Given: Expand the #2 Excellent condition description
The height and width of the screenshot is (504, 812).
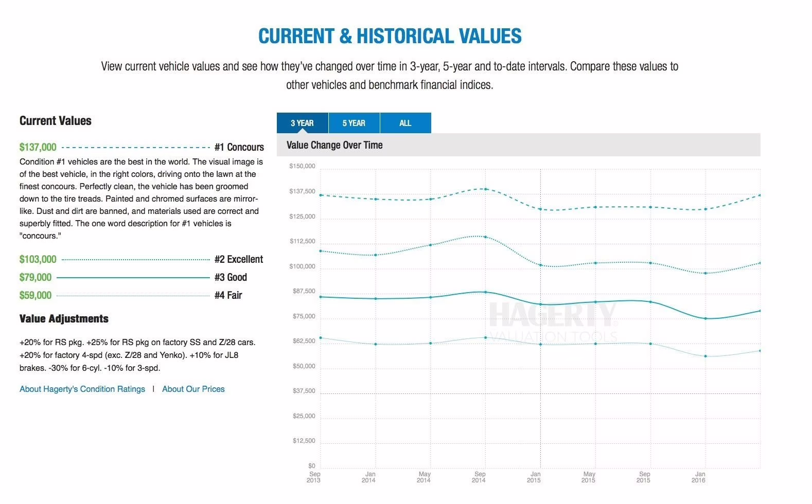Looking at the screenshot, I should pos(239,259).
